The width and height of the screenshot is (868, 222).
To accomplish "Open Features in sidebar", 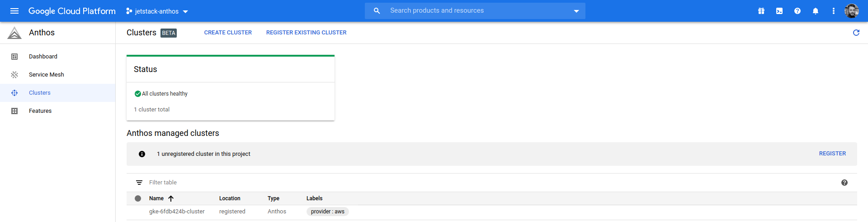I will pos(58,111).
